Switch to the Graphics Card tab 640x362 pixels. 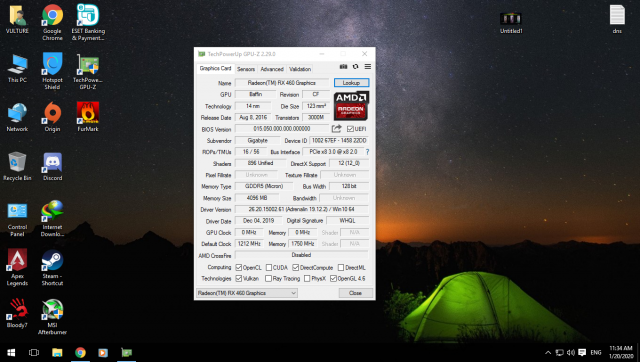point(215,69)
